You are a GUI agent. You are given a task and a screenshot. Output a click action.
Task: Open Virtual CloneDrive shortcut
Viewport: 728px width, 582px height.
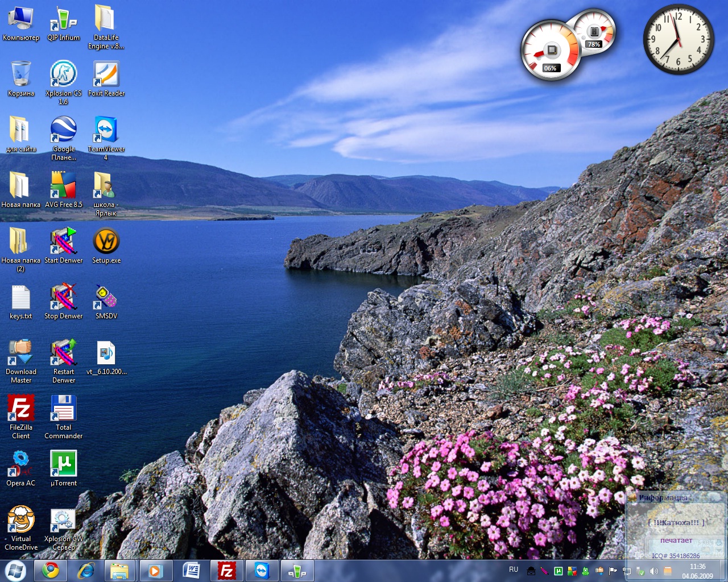tap(21, 529)
